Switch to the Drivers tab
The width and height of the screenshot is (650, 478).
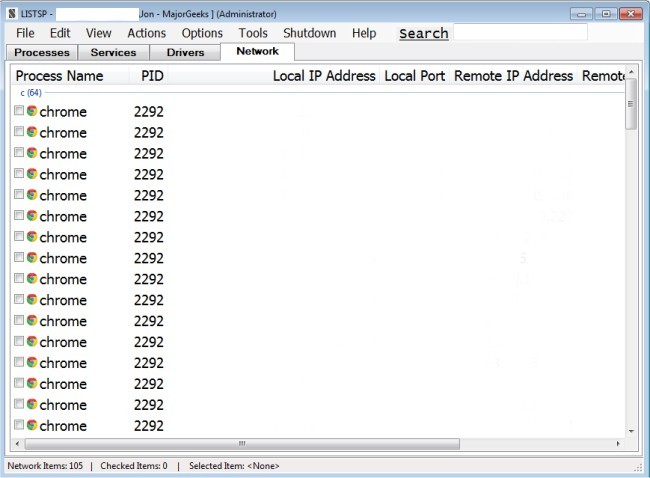pos(185,53)
